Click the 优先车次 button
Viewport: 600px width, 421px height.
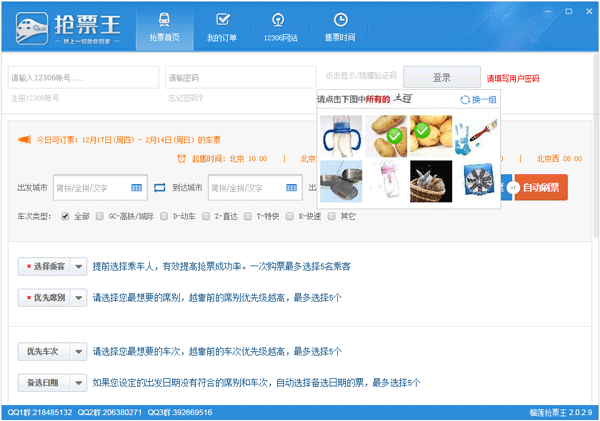point(44,351)
